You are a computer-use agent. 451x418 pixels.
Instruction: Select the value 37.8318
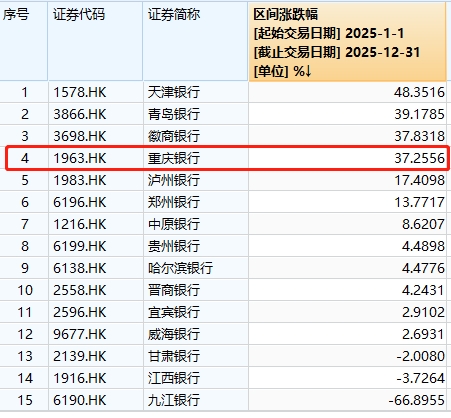419,136
